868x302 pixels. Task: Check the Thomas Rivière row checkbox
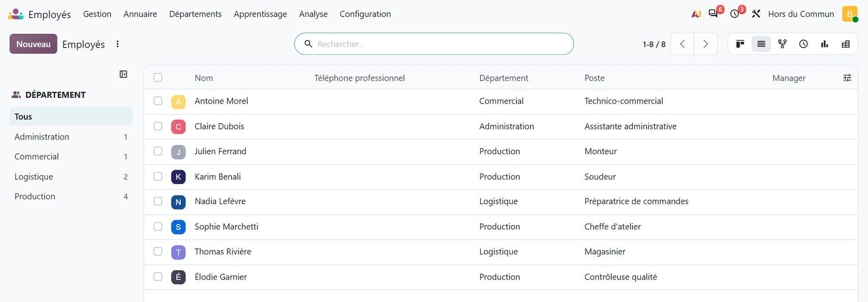tap(158, 251)
